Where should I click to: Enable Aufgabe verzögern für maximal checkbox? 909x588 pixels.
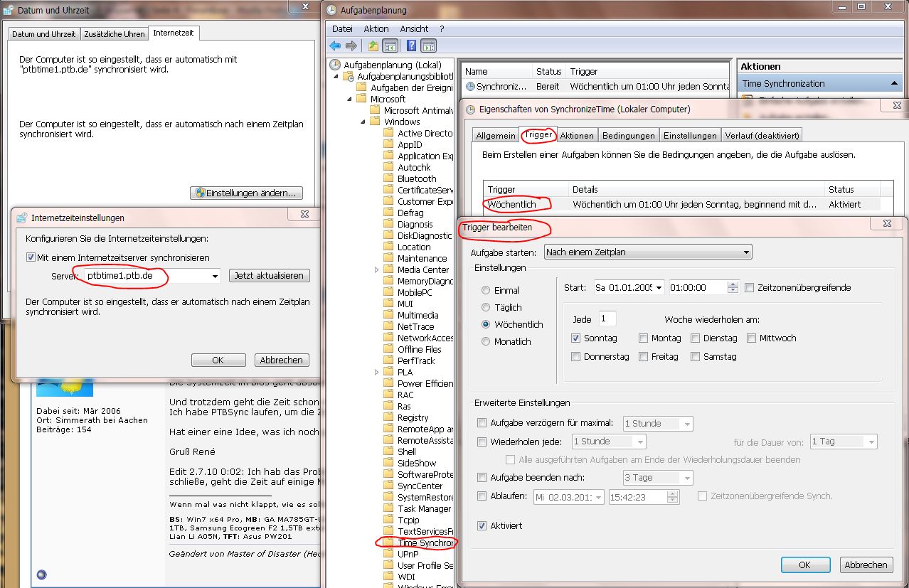482,423
